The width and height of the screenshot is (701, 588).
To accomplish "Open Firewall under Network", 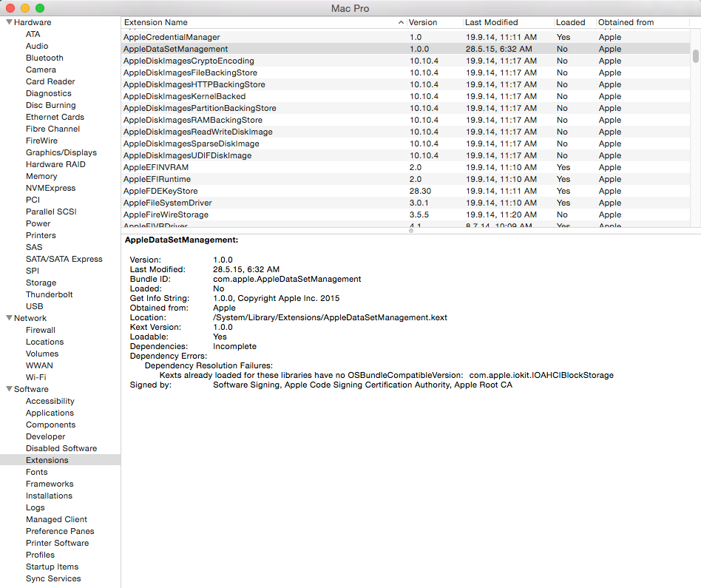I will coord(41,330).
